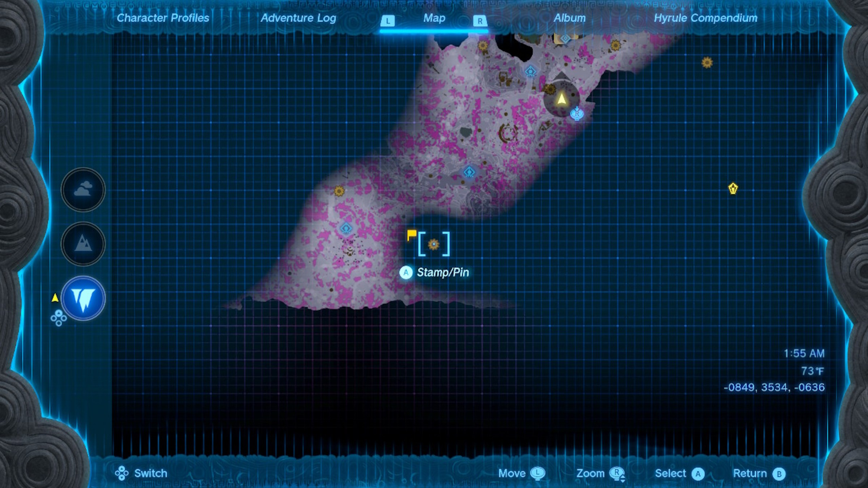
Task: Switch to the Adventure Log tab
Action: pyautogui.click(x=298, y=18)
